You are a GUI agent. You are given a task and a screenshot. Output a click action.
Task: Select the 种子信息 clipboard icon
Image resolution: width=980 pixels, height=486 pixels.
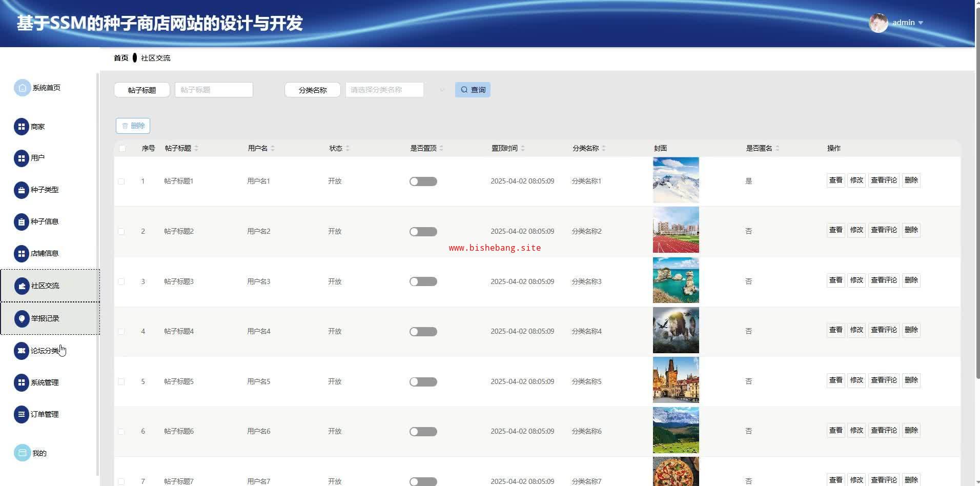pos(21,222)
